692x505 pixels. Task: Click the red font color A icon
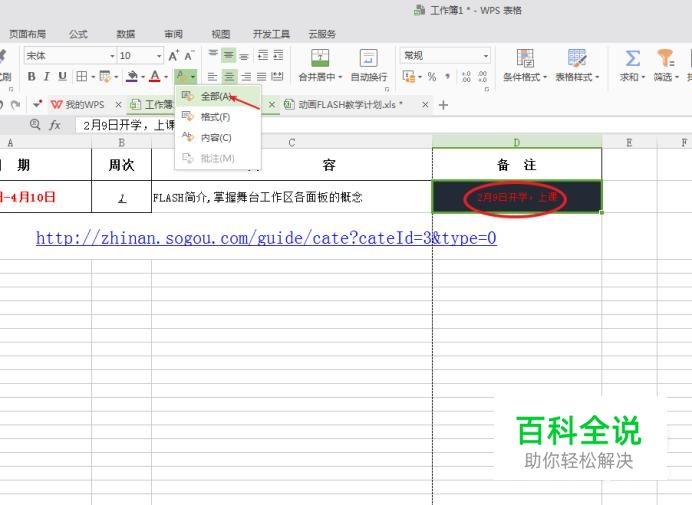click(x=154, y=76)
